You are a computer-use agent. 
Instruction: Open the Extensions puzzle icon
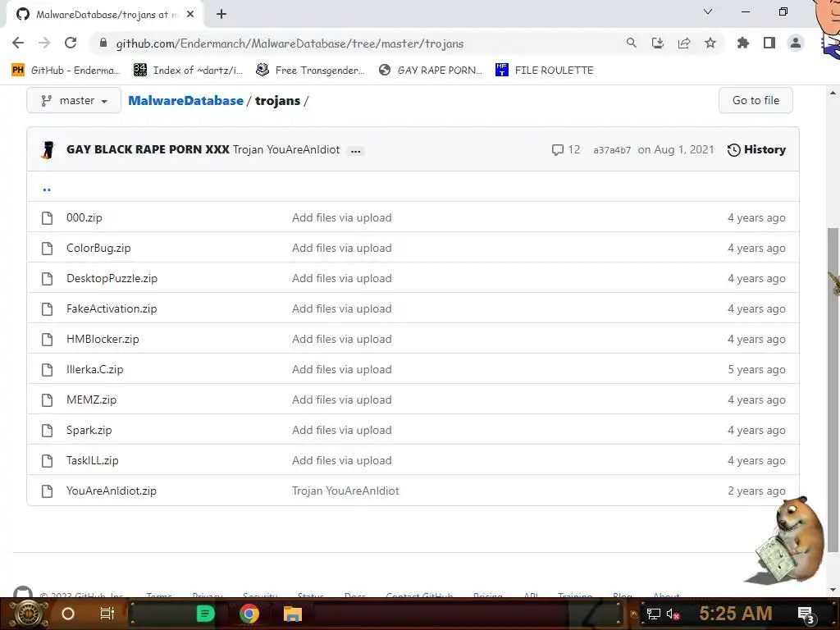click(x=743, y=43)
